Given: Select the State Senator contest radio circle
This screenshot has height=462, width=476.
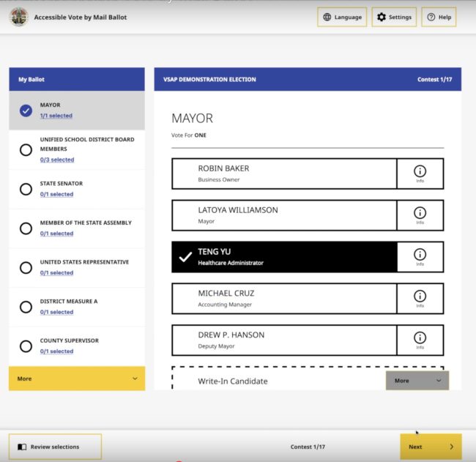Looking at the screenshot, I should click(26, 189).
